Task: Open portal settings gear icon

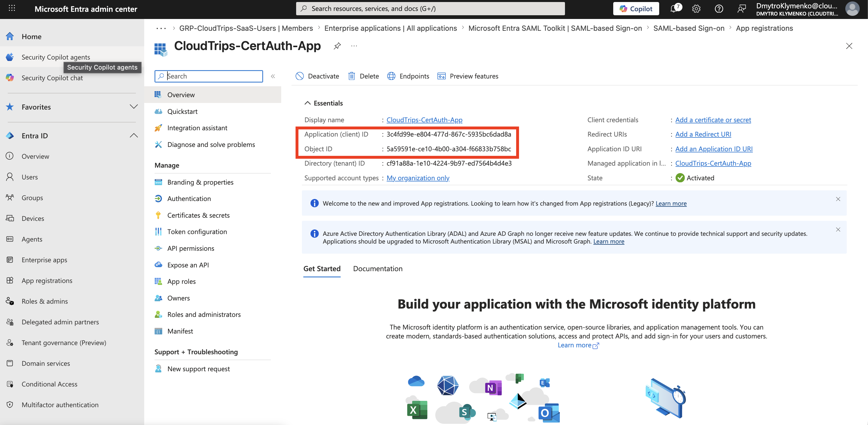Action: click(696, 9)
